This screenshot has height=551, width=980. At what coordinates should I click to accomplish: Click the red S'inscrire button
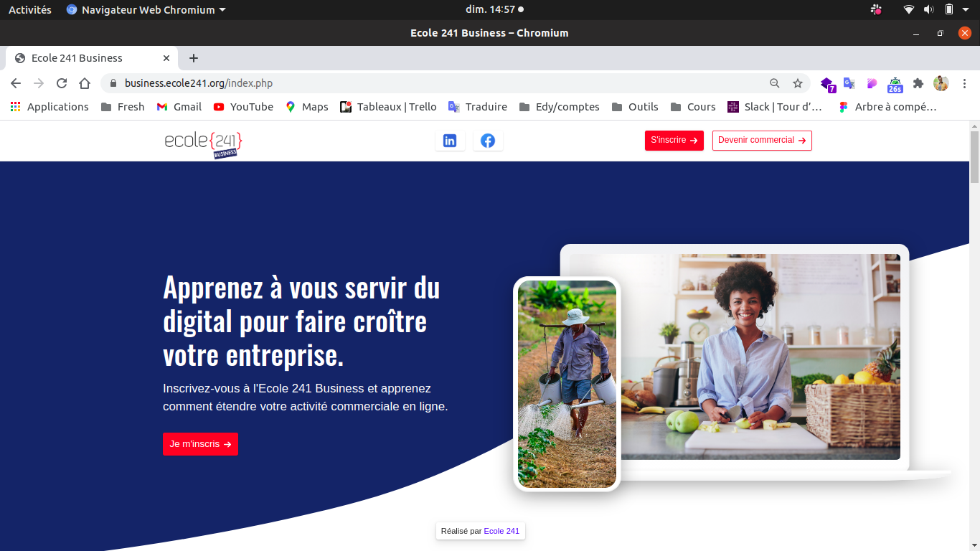click(674, 141)
